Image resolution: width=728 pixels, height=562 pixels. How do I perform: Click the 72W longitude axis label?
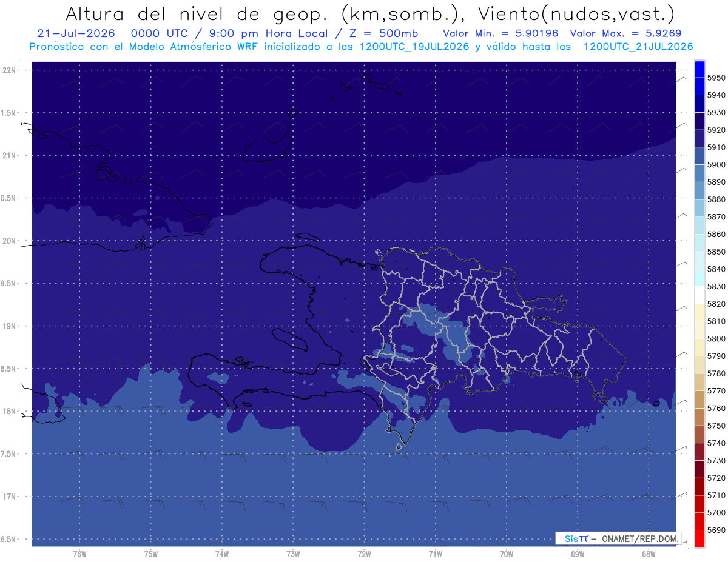pyautogui.click(x=365, y=554)
